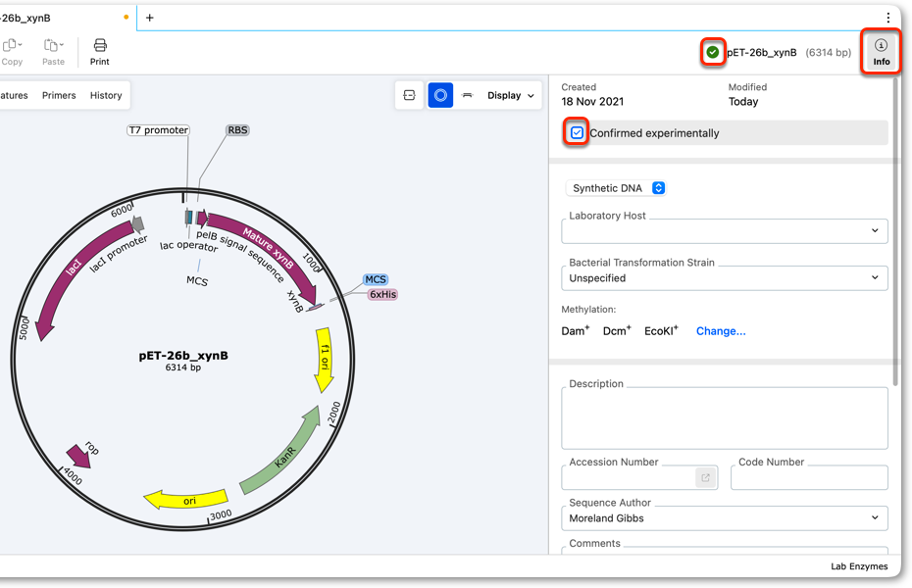Click the Dcm+ methylation text
912x588 pixels.
tap(617, 330)
